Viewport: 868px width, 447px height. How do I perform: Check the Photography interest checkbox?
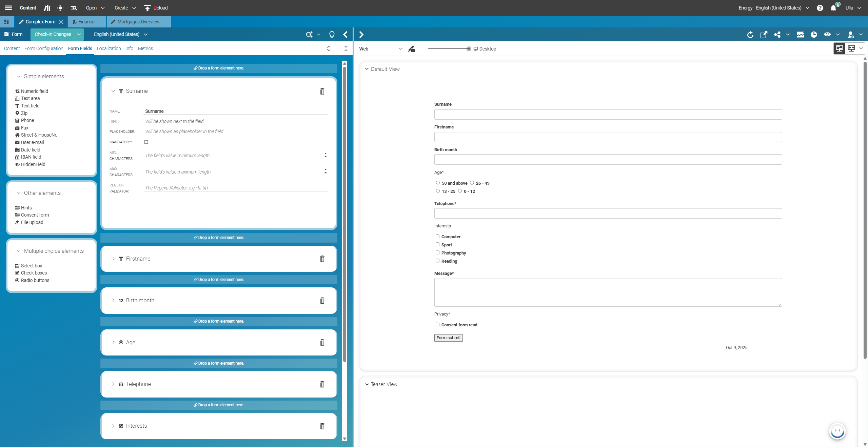(437, 252)
